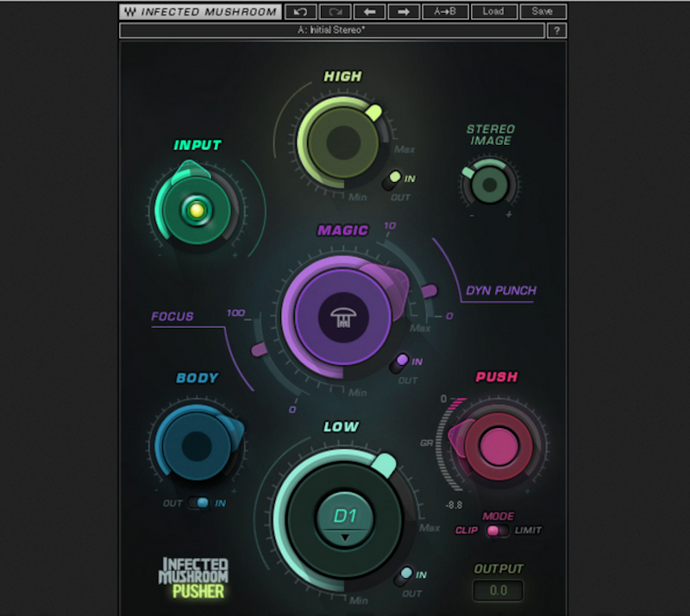The width and height of the screenshot is (690, 616).
Task: Click the FOCUS slider handle
Action: pyautogui.click(x=260, y=349)
